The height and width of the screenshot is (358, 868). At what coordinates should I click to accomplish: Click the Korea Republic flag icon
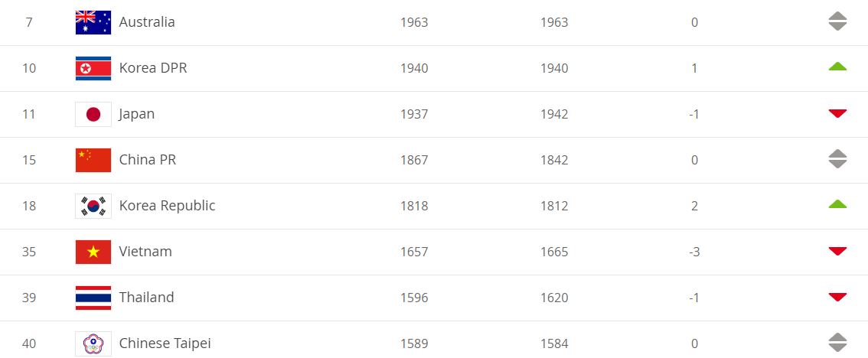[93, 206]
